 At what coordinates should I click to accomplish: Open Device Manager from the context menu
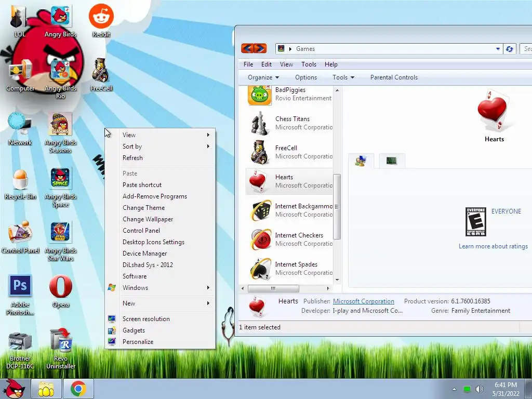[x=160, y=254]
